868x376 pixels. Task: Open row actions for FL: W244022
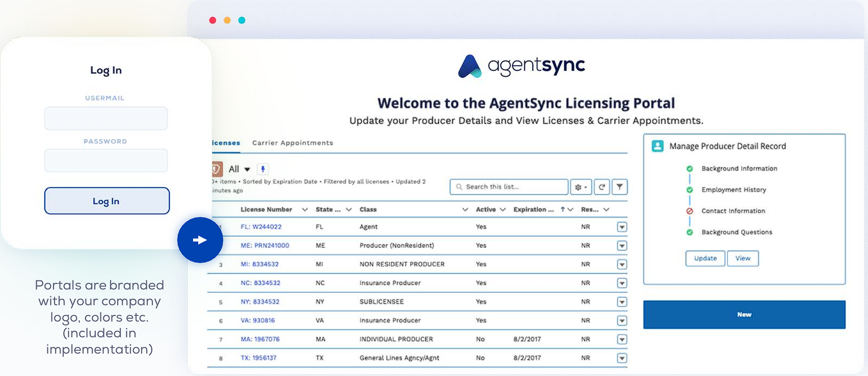(622, 227)
